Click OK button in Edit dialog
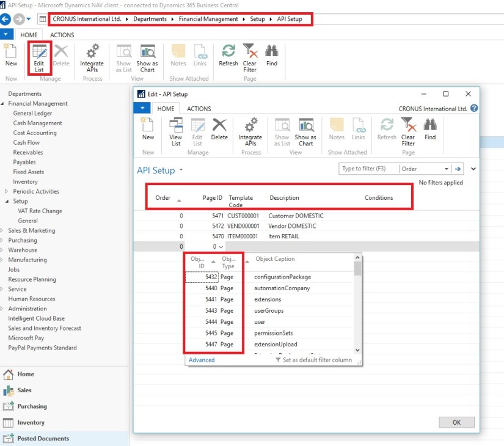Viewport: 504px width, 446px height. point(456,423)
